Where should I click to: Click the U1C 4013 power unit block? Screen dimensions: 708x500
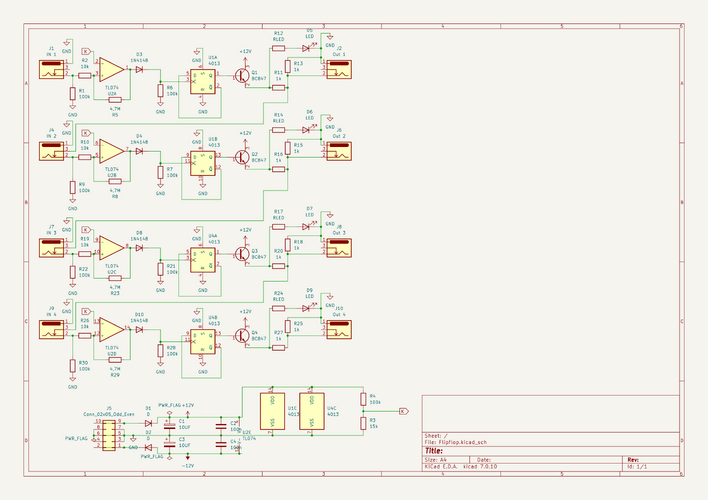tap(272, 411)
